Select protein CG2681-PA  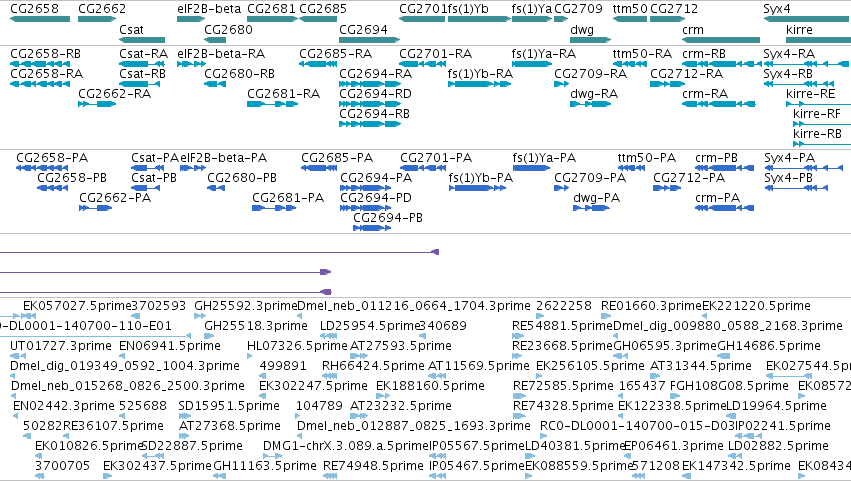click(x=274, y=208)
